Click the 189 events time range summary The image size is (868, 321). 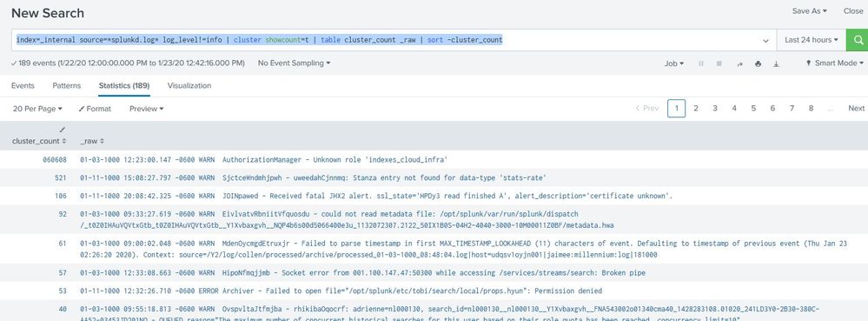[x=128, y=64]
